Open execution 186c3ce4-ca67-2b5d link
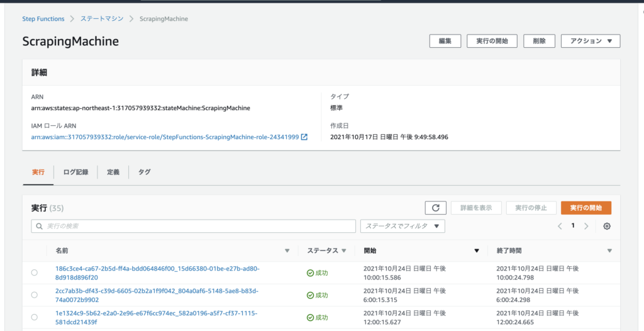The width and height of the screenshot is (644, 331). (157, 273)
